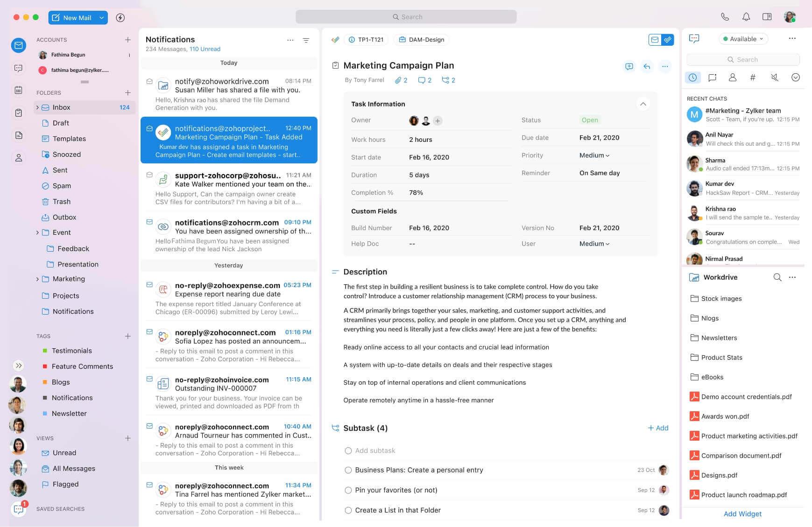Screen dimensions: 812x527
Task: Click the top mail Search field
Action: point(406,17)
